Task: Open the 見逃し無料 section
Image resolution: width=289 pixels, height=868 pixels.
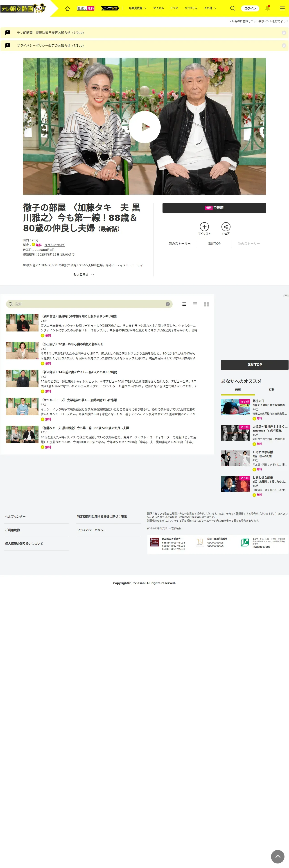Action: (x=86, y=8)
